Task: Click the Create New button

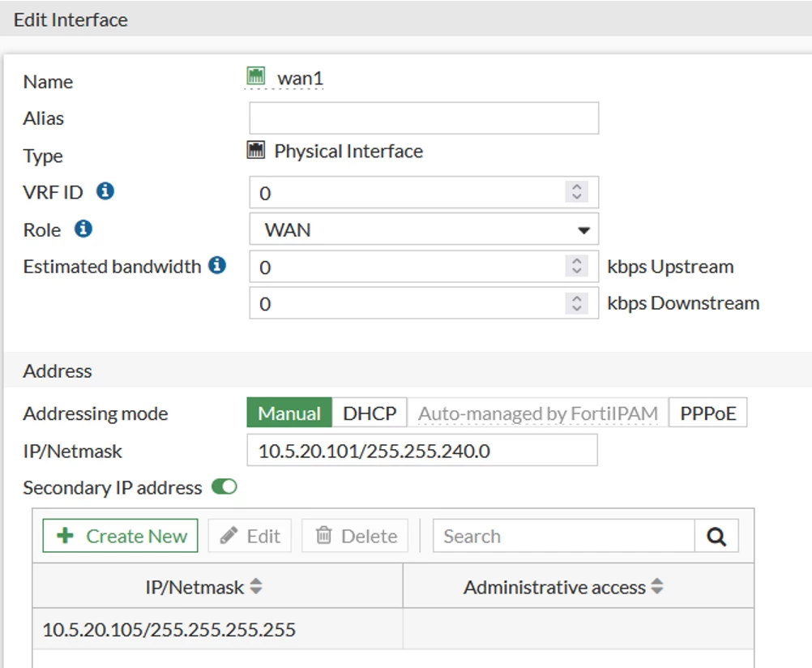Action: pos(120,536)
